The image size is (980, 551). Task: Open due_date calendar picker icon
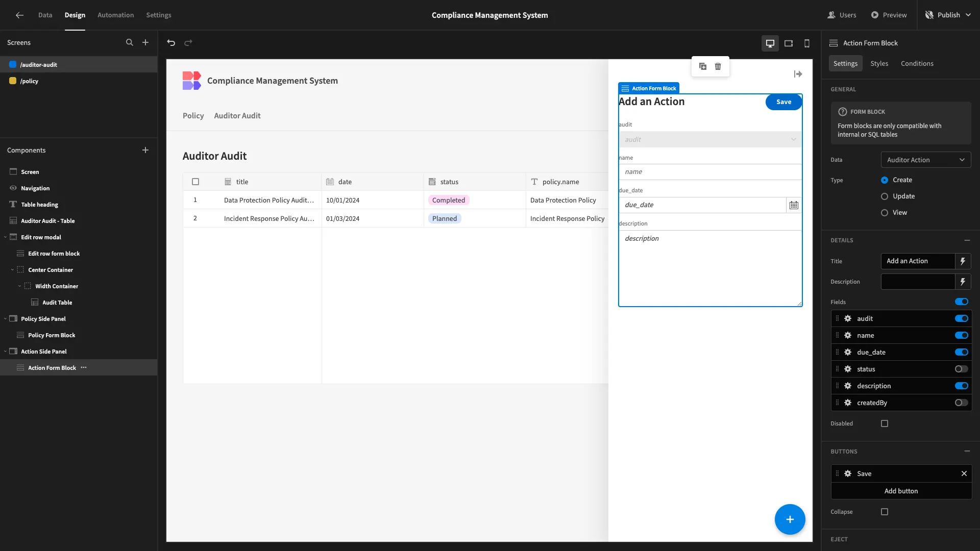pos(794,205)
